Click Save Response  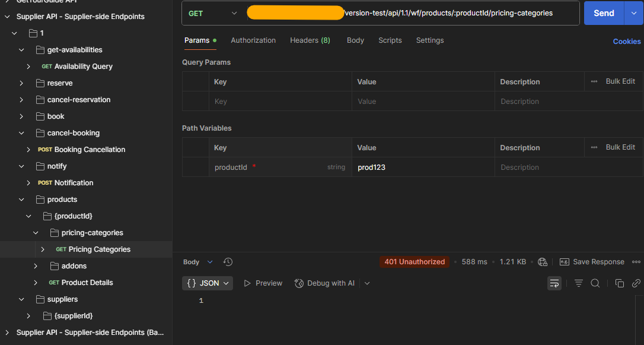[x=592, y=262]
